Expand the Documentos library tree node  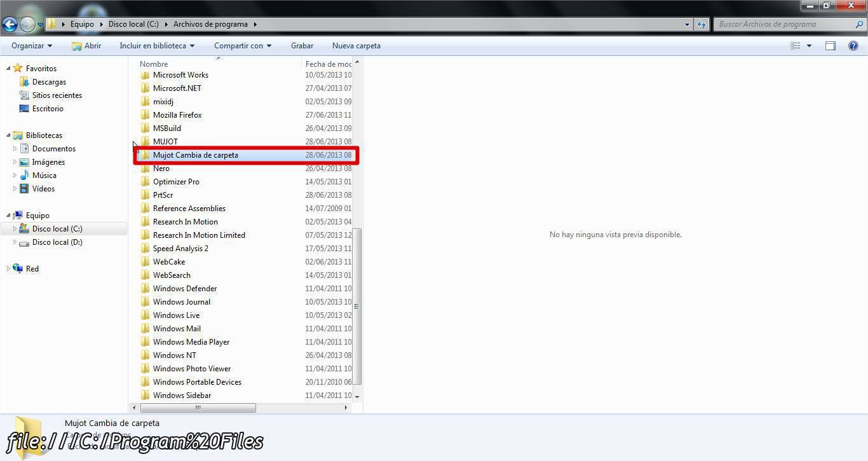pos(15,149)
